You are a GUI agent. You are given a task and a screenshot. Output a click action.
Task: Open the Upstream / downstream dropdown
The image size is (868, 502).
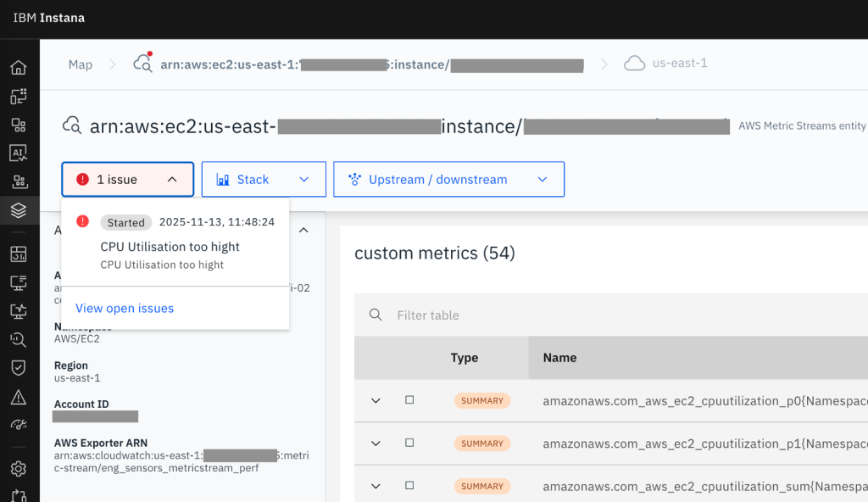coord(448,179)
